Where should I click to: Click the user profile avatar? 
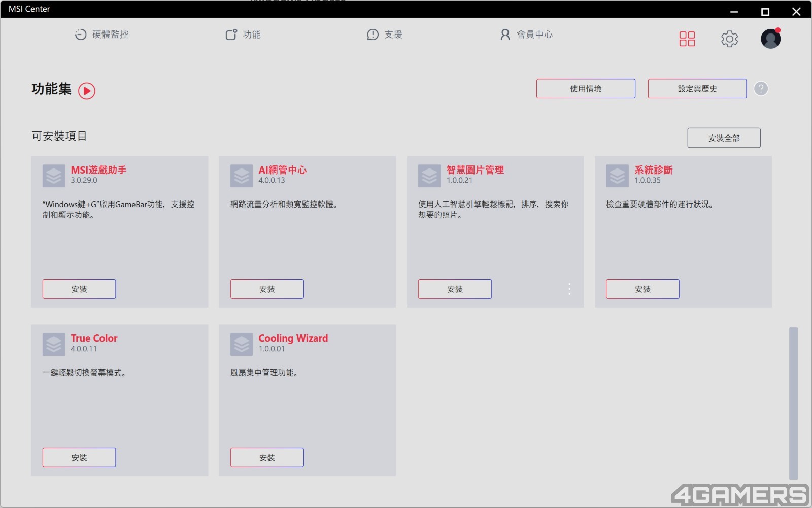point(770,39)
